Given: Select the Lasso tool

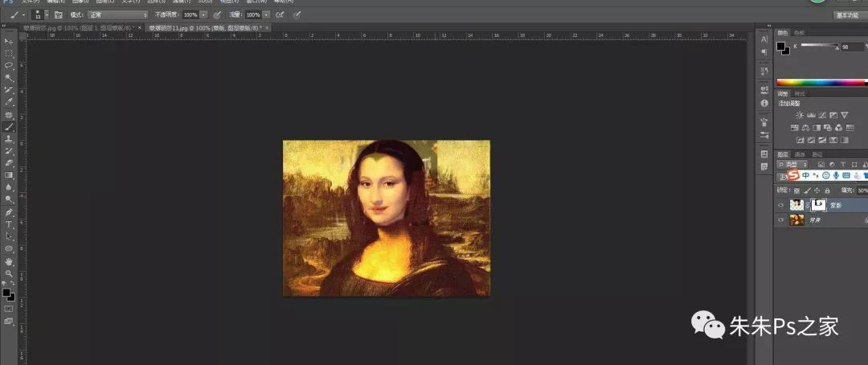Looking at the screenshot, I should click(9, 65).
